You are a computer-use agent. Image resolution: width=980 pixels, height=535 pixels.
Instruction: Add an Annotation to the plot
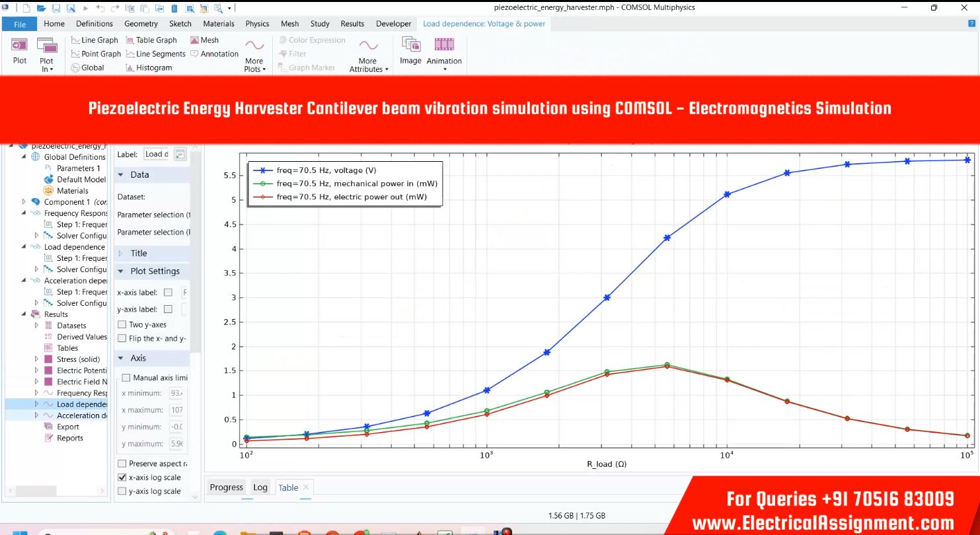point(214,54)
